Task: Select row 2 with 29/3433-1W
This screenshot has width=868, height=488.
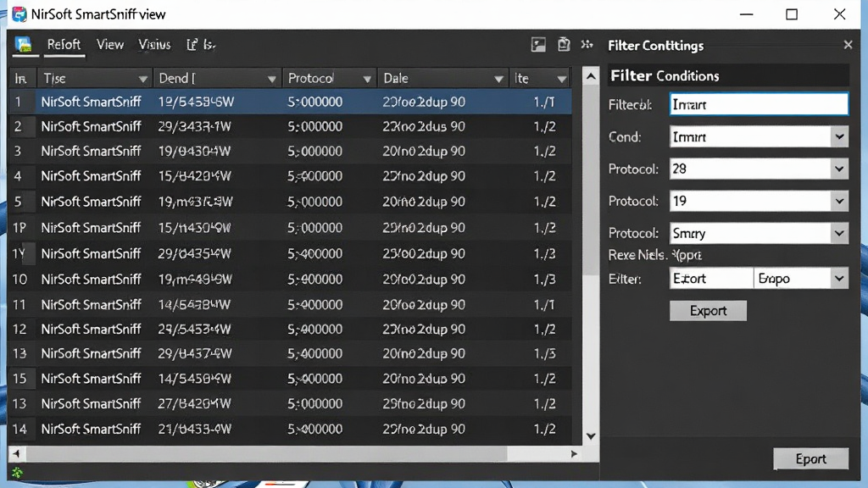Action: click(x=290, y=127)
